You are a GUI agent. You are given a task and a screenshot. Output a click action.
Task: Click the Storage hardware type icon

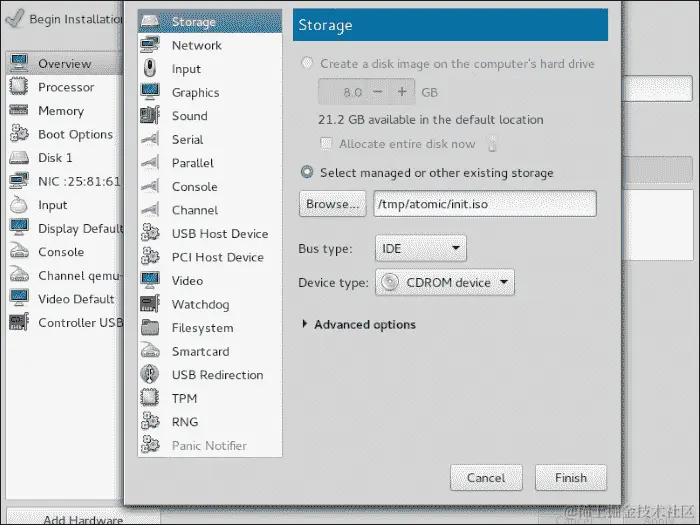click(x=150, y=21)
